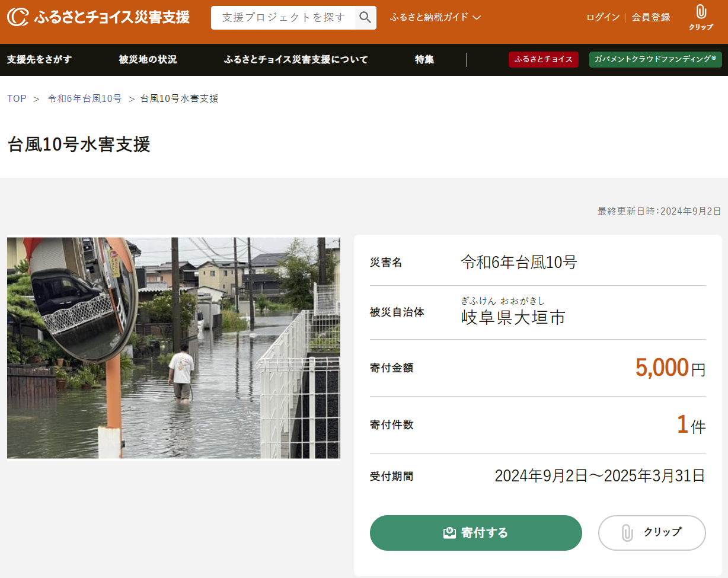728x578 pixels.
Task: Click the red ふるさとチョイス button
Action: coord(543,59)
